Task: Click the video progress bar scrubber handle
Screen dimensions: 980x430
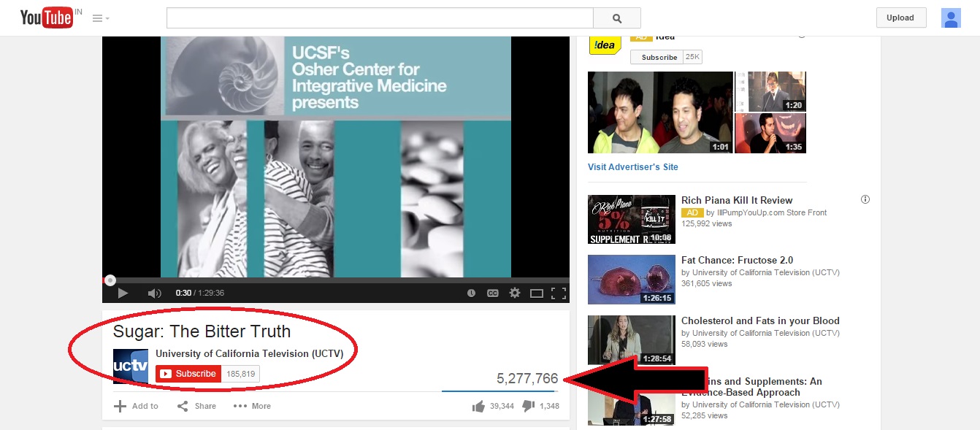Action: 110,280
